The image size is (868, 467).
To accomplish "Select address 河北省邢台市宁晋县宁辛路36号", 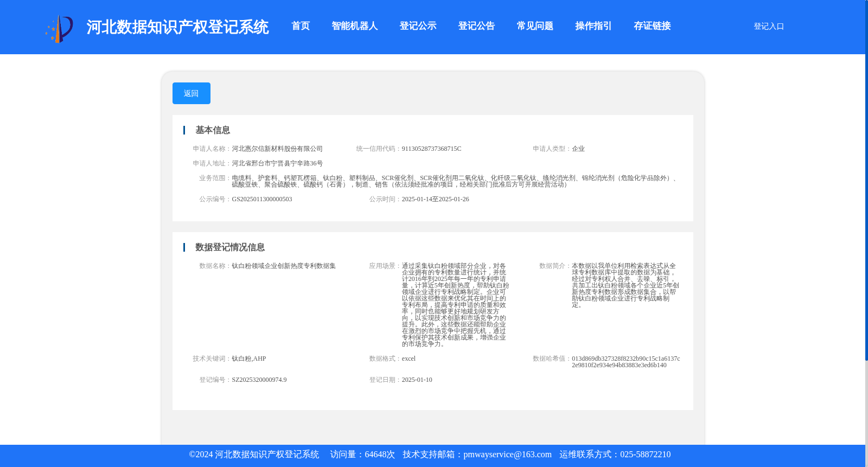I will (x=277, y=163).
